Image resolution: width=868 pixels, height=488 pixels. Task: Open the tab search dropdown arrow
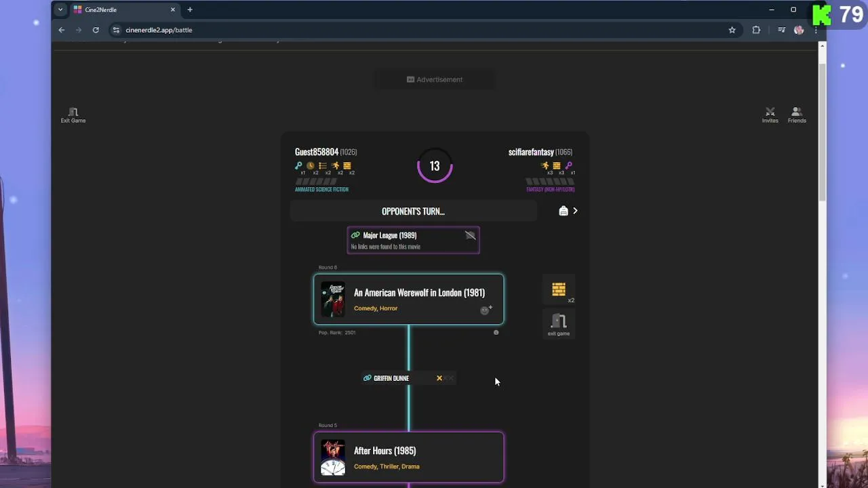pos(60,9)
